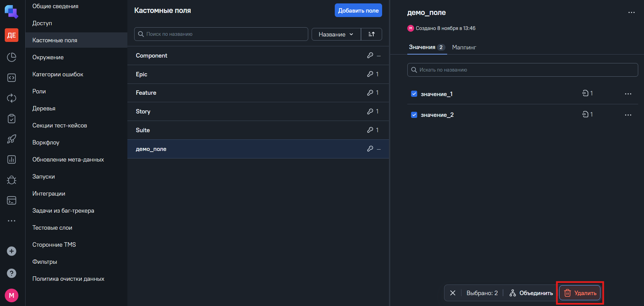Select the демо_поле field row
The height and width of the screenshot is (306, 644).
click(x=258, y=149)
